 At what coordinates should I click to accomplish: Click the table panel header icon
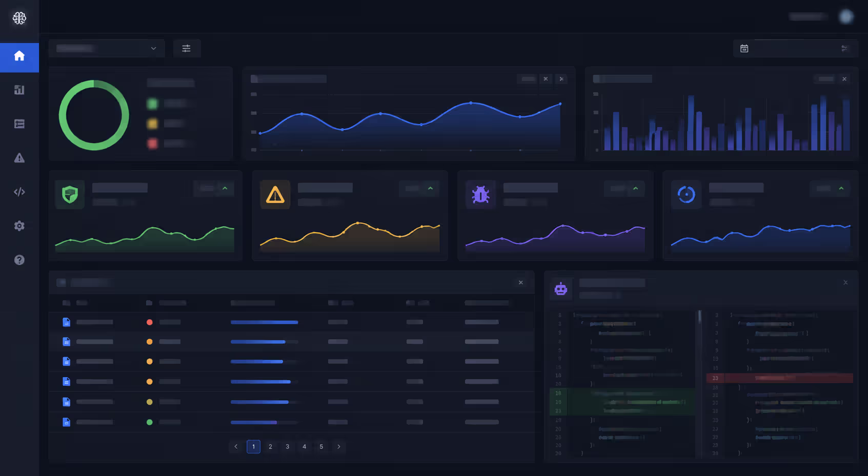coord(62,282)
